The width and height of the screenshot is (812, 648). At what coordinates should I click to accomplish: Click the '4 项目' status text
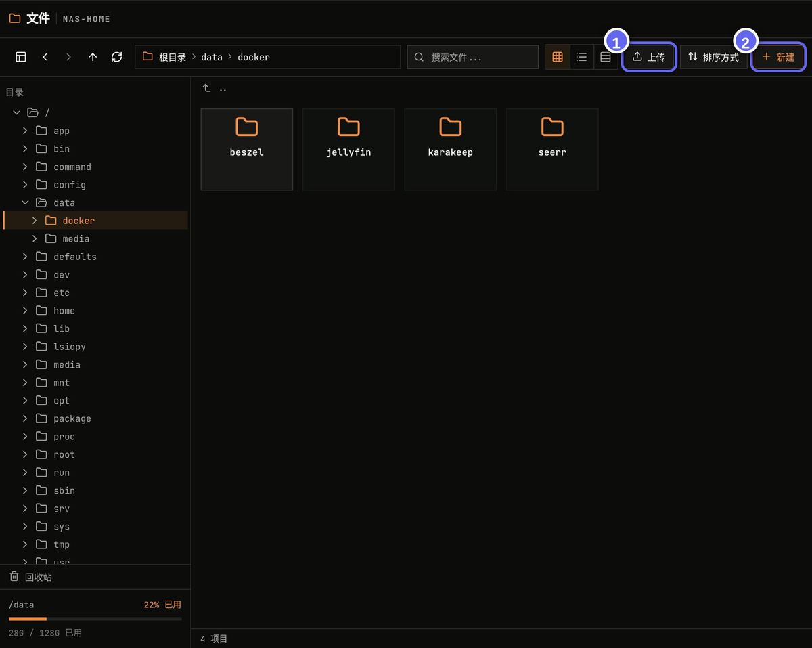tap(214, 639)
